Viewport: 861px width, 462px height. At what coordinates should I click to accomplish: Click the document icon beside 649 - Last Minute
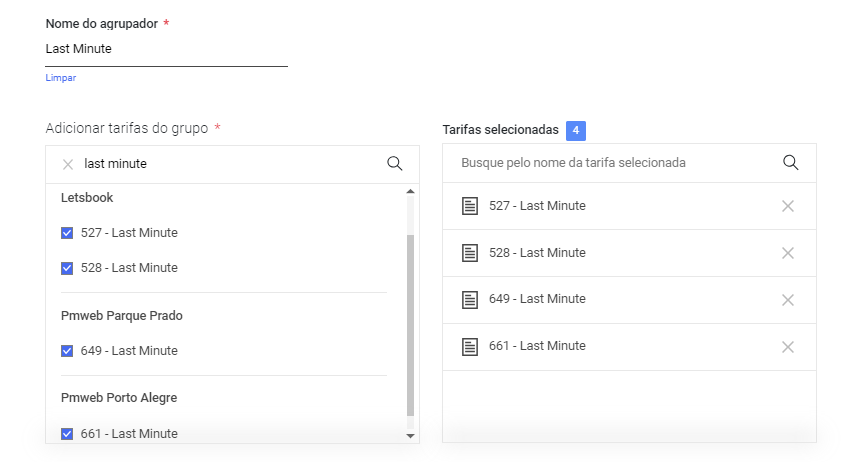pos(470,300)
